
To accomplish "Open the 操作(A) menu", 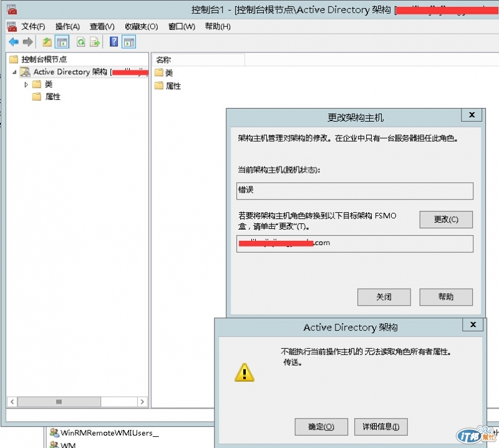I will click(x=67, y=26).
